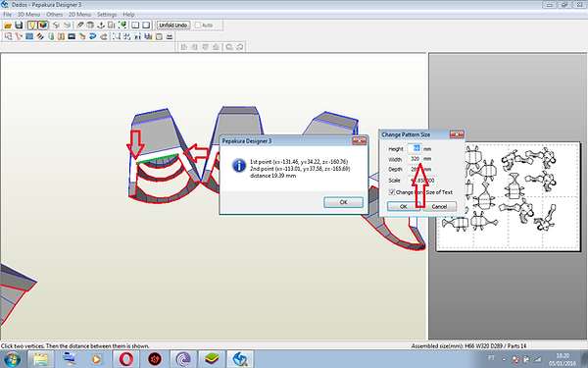Image resolution: width=588 pixels, height=368 pixels.
Task: Click the wireframe cube toolbar icon
Action: click(56, 26)
